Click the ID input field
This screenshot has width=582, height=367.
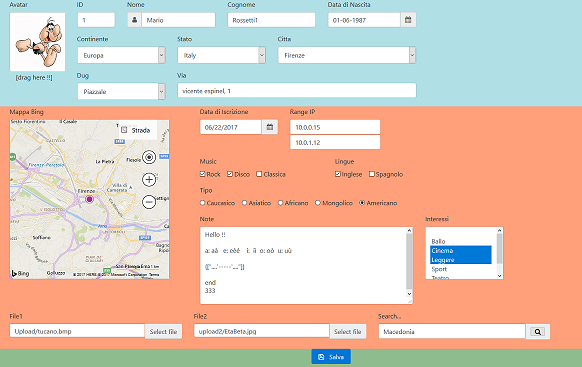coord(96,20)
